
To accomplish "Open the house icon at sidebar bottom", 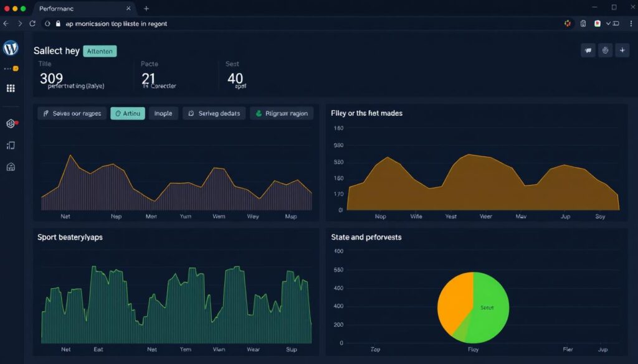I will click(x=11, y=166).
